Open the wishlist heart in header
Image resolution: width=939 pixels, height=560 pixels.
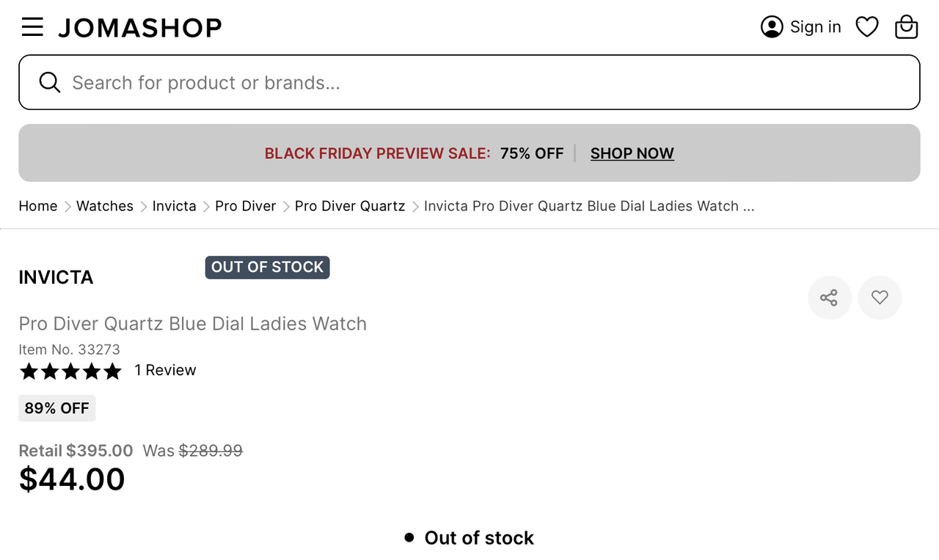(x=867, y=27)
